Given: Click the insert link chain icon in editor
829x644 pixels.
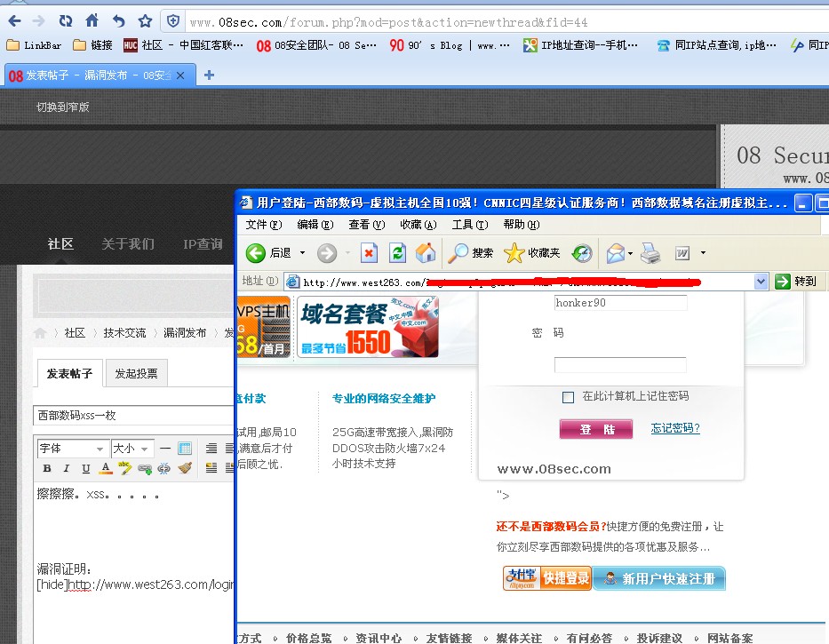Looking at the screenshot, I should [144, 468].
